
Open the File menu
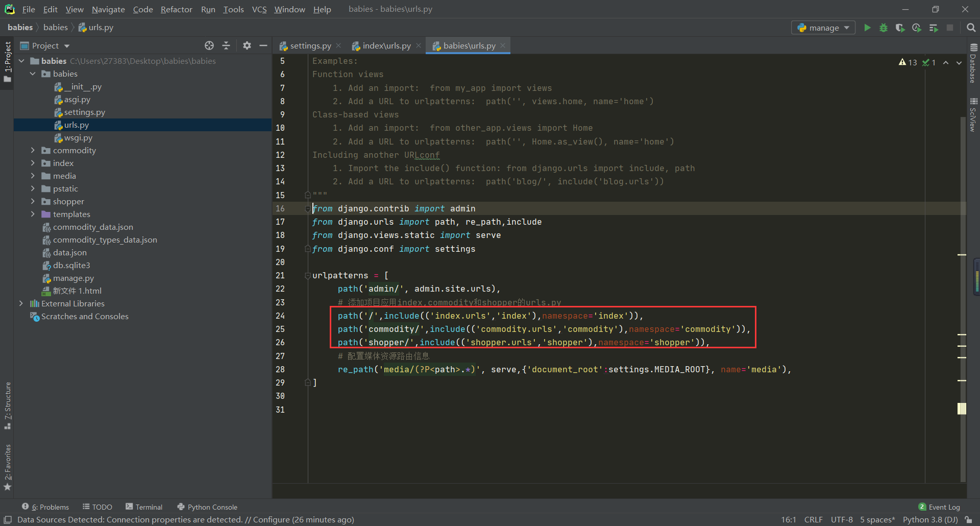(x=29, y=9)
